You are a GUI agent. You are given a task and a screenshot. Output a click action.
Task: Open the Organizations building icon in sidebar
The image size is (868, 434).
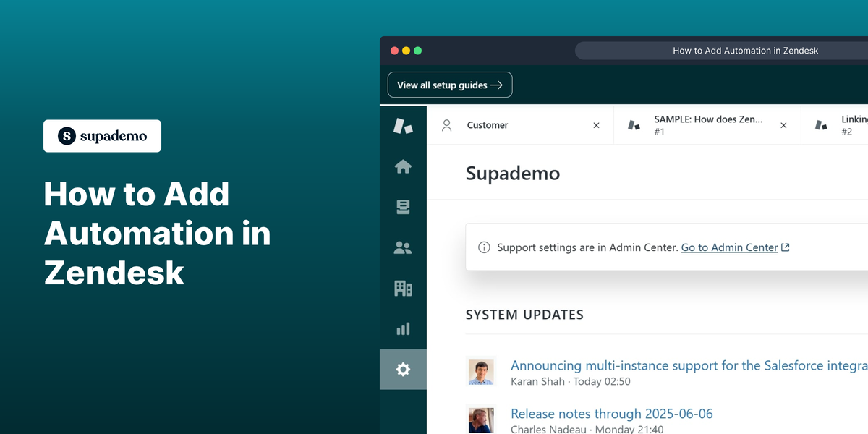[x=403, y=289]
